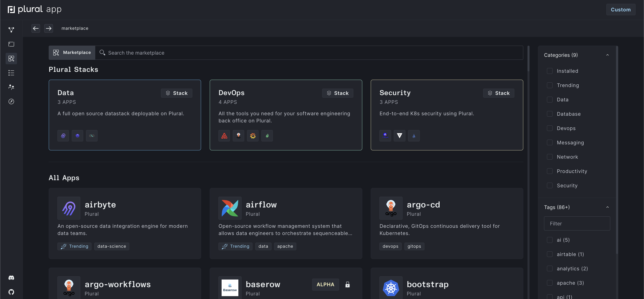The width and height of the screenshot is (644, 299).
Task: Click the Custom button top right
Action: (x=621, y=9)
